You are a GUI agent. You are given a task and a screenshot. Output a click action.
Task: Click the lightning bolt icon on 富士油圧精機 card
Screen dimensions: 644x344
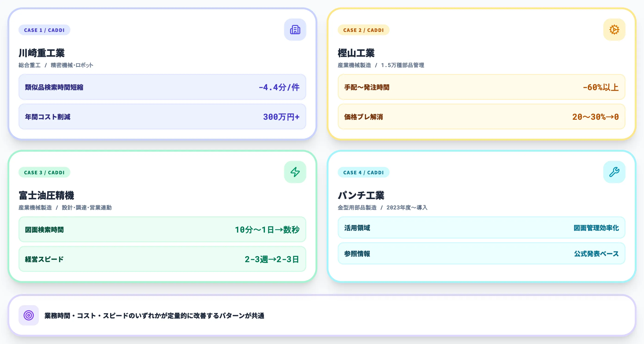[x=295, y=172]
